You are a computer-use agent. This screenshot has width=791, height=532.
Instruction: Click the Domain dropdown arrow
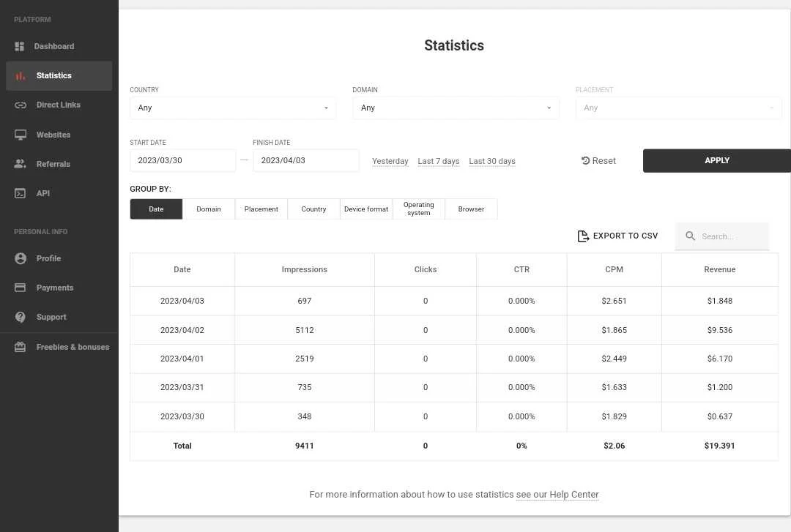click(549, 108)
